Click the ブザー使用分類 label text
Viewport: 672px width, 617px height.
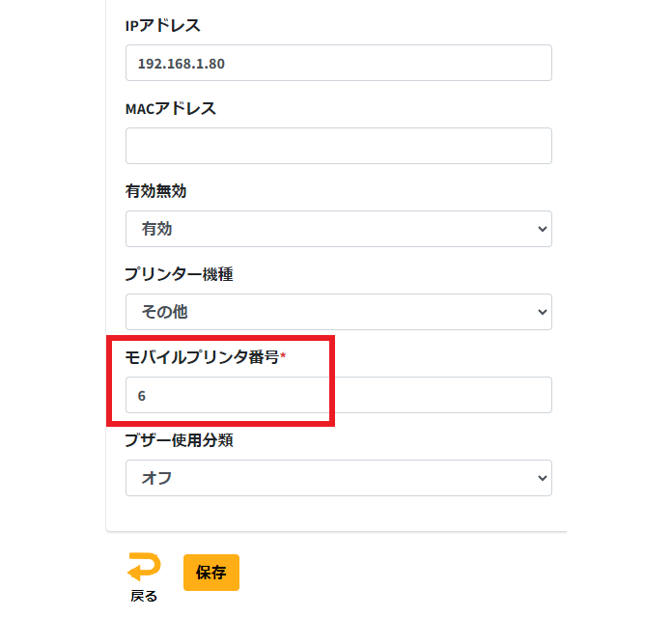coord(180,441)
